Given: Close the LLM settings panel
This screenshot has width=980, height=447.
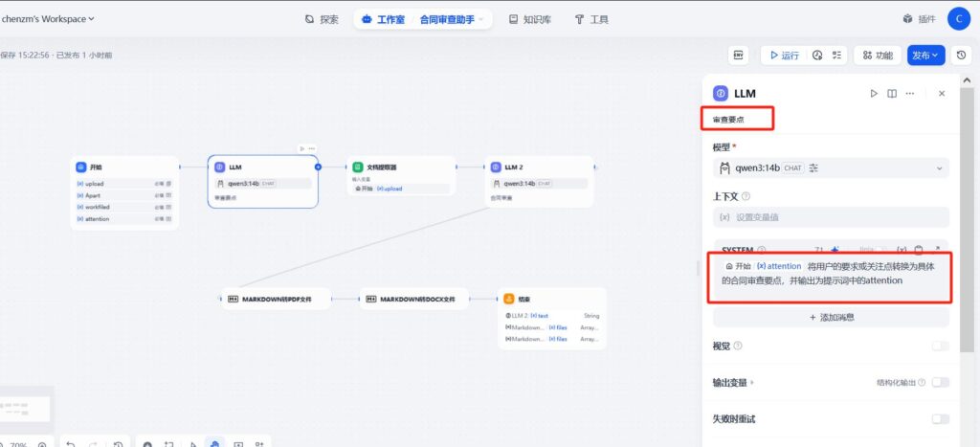Looking at the screenshot, I should coord(942,94).
